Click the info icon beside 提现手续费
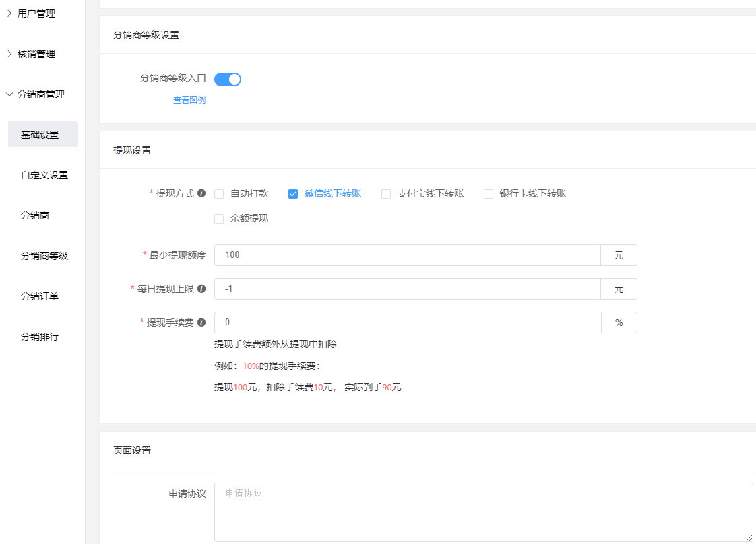 pos(201,322)
